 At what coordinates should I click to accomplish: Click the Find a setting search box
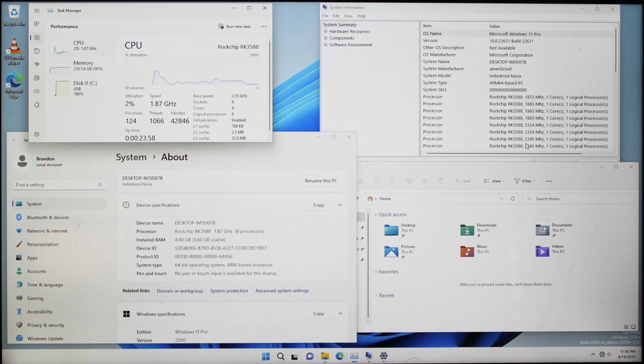pos(59,185)
